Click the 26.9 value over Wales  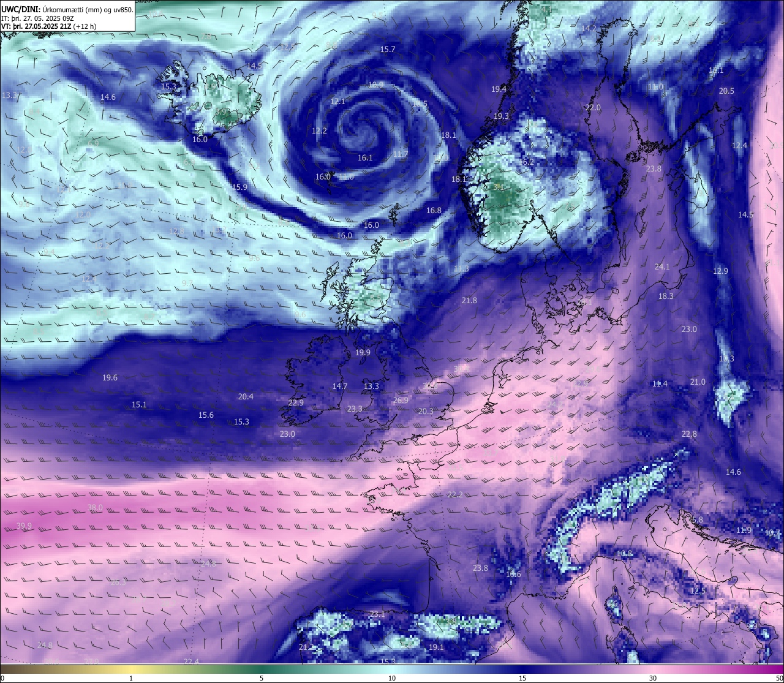[401, 400]
